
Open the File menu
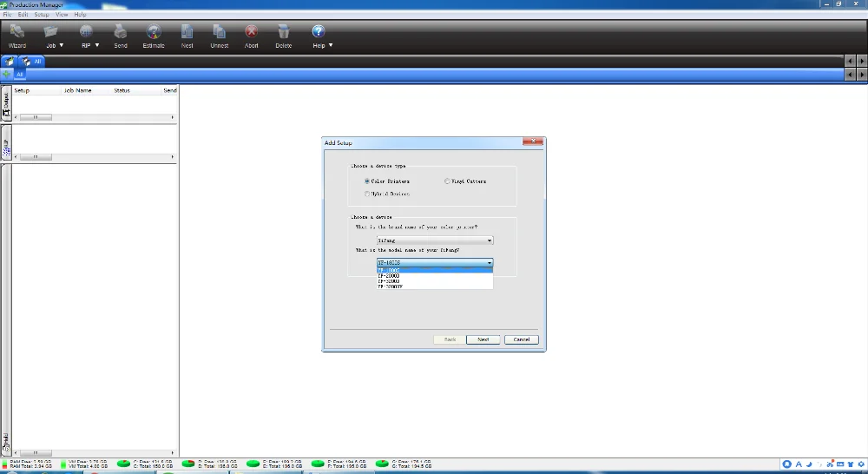[7, 15]
